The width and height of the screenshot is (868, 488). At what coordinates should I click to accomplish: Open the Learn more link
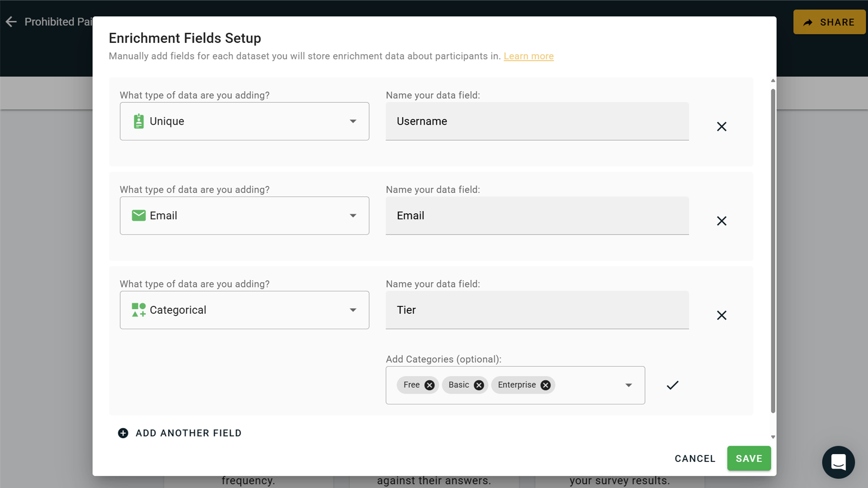tap(528, 56)
